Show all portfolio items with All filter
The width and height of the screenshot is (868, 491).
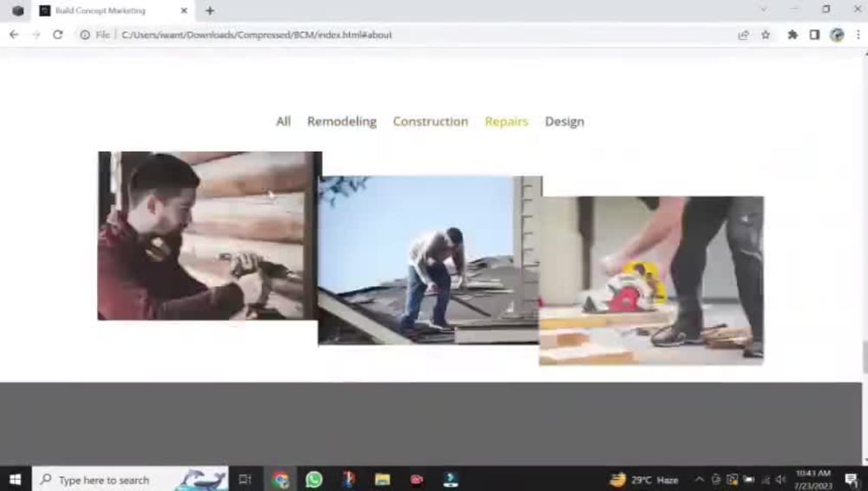click(x=284, y=121)
